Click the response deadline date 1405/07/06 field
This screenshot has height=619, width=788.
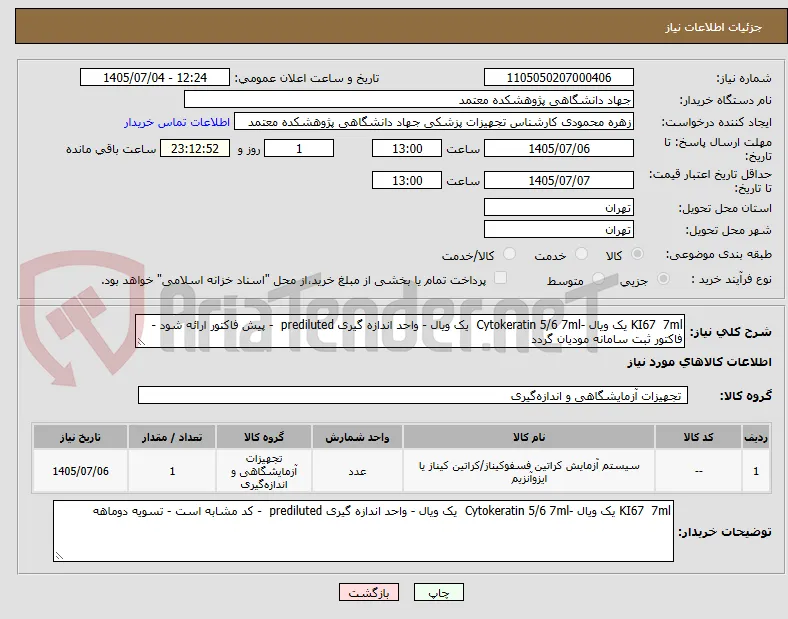558,148
